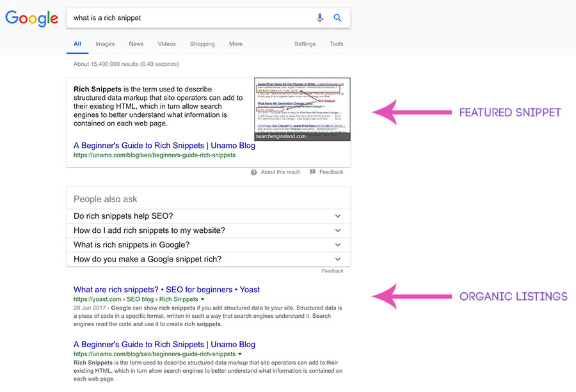The height and width of the screenshot is (392, 576).
Task: Switch to the Images tab
Action: (105, 44)
